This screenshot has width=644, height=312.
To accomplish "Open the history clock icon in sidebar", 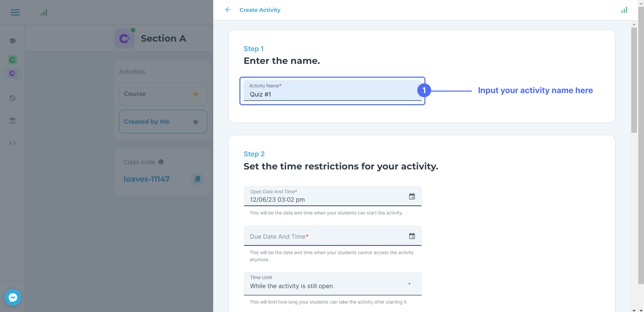I will point(13,98).
